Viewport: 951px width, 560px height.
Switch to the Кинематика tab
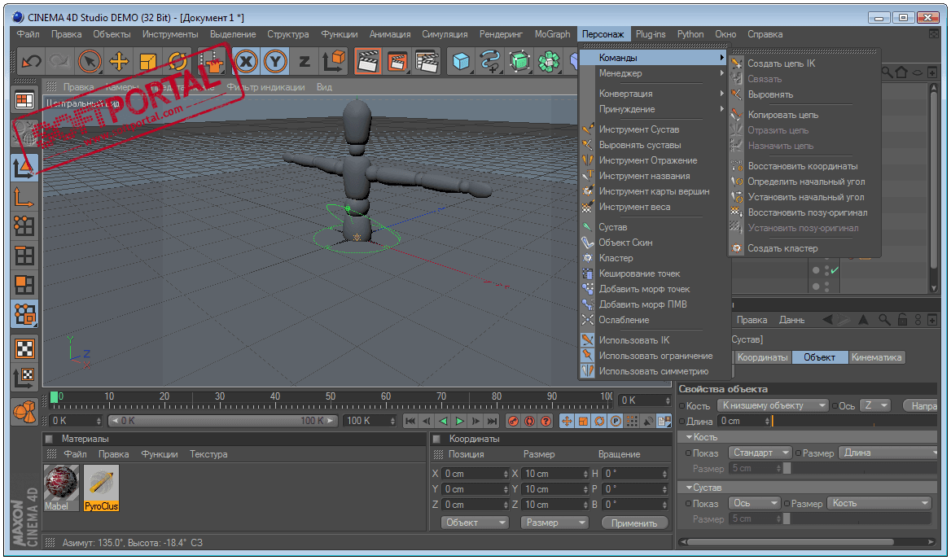pyautogui.click(x=876, y=357)
